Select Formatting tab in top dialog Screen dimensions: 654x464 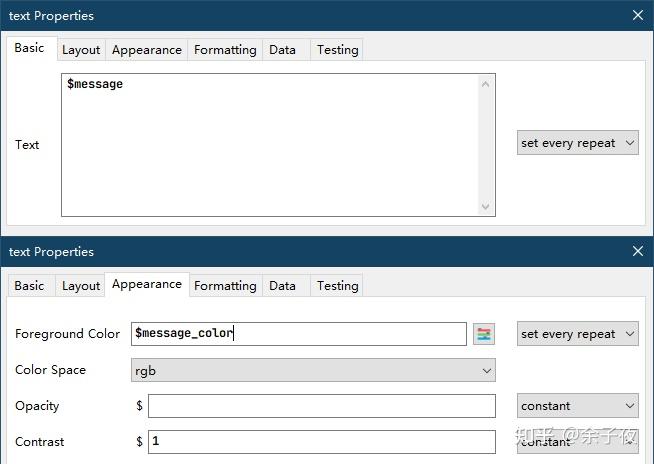pos(225,50)
